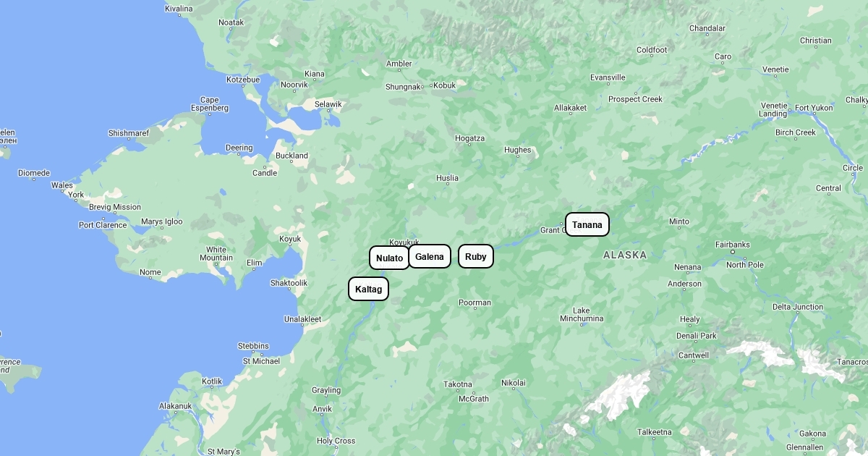Select the Unalakleet place label
This screenshot has width=868, height=456.
[x=302, y=319]
